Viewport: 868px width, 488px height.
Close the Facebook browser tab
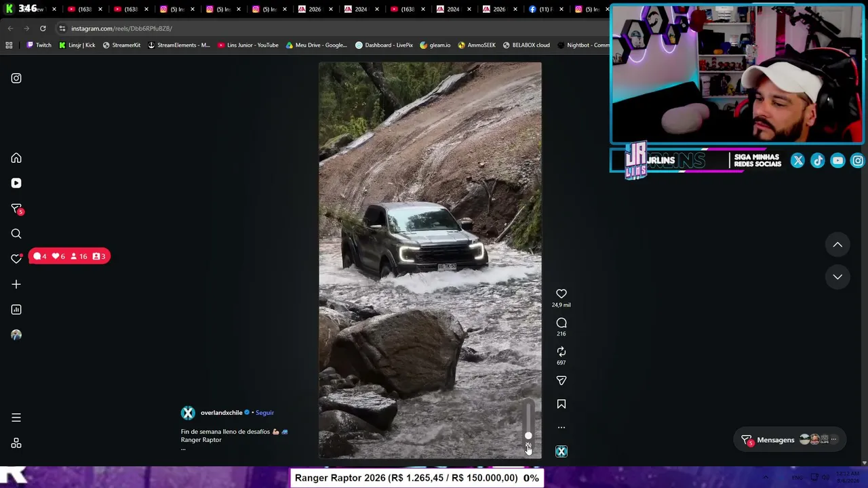(562, 9)
